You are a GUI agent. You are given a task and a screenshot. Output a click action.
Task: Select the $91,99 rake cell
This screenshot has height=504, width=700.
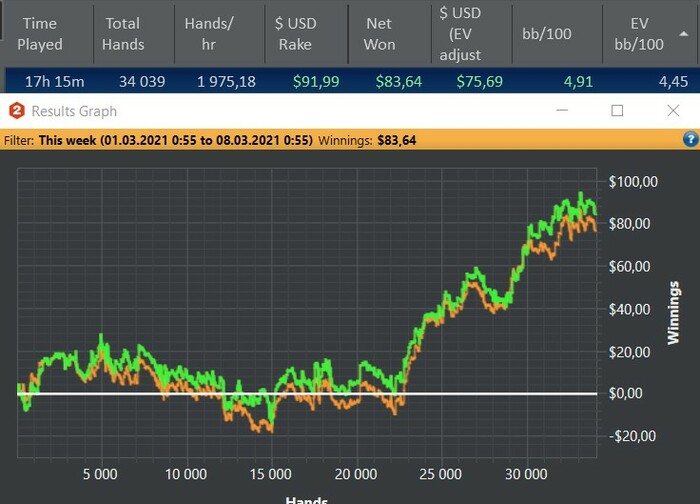point(316,81)
